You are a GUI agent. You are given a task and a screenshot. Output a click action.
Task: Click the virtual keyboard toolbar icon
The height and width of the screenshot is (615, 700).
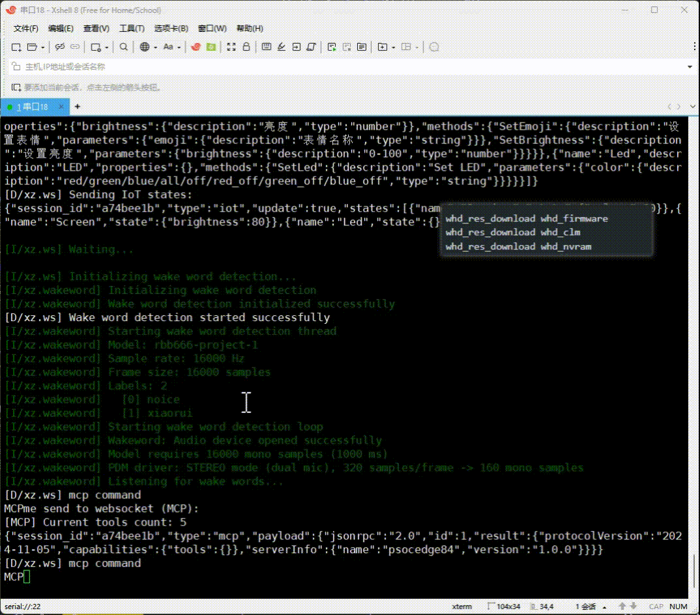(x=266, y=47)
